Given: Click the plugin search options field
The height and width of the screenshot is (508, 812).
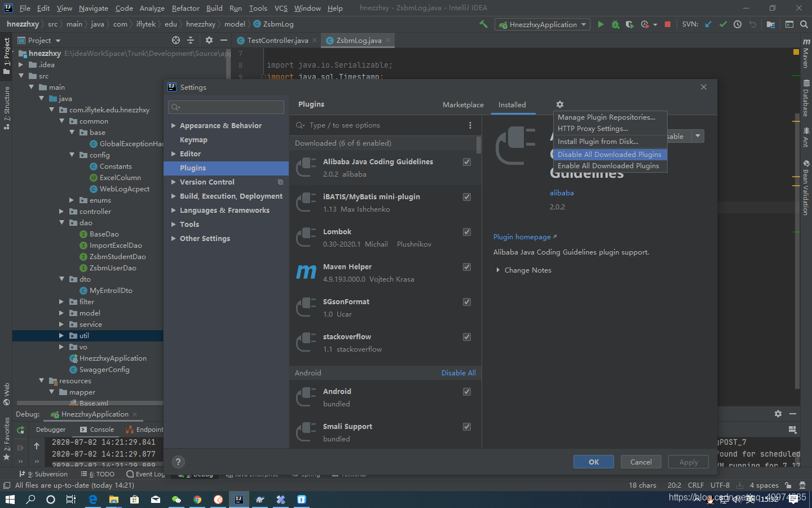Looking at the screenshot, I should (x=386, y=125).
